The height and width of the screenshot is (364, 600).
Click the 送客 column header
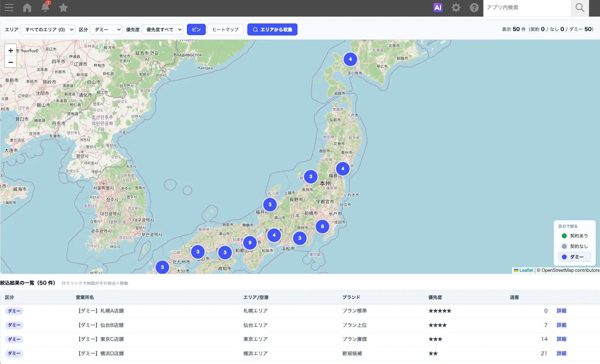[514, 298]
